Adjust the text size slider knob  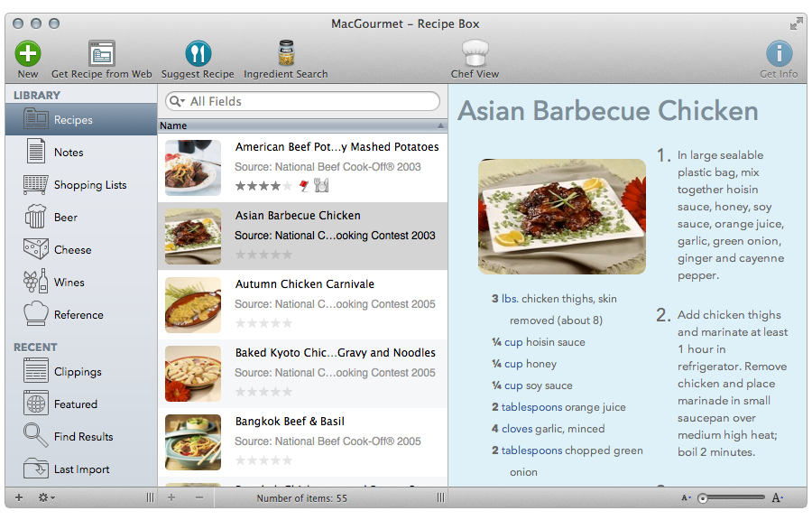(x=702, y=498)
